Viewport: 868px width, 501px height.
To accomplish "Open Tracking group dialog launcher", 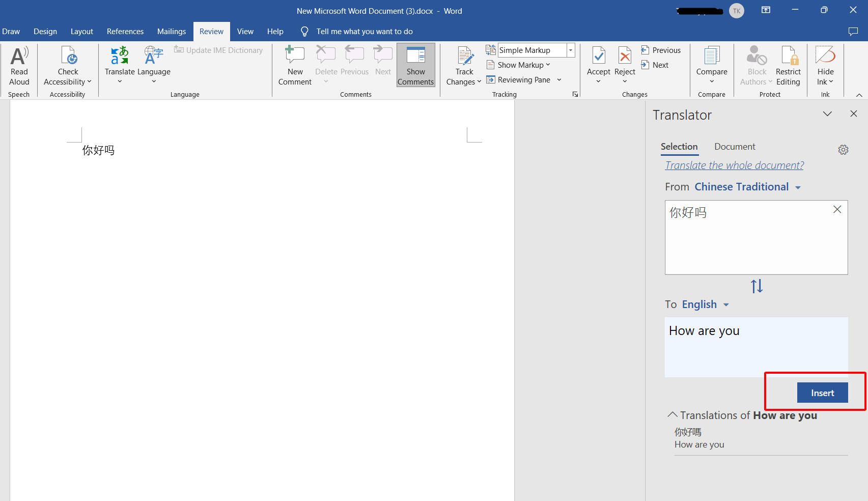I will [575, 94].
